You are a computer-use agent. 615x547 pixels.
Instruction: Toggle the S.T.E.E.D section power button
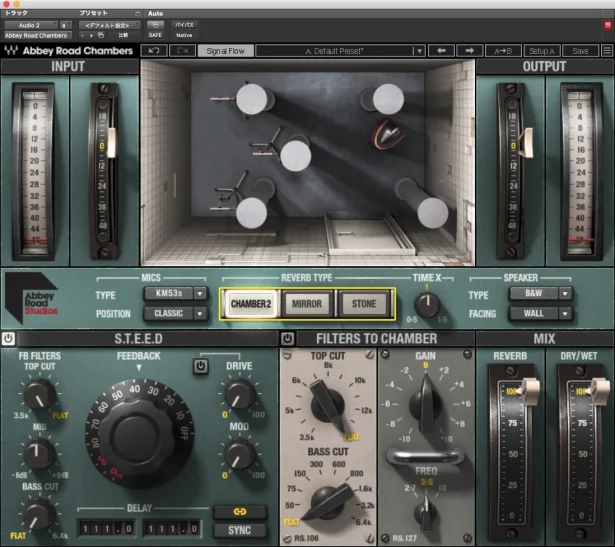click(8, 338)
